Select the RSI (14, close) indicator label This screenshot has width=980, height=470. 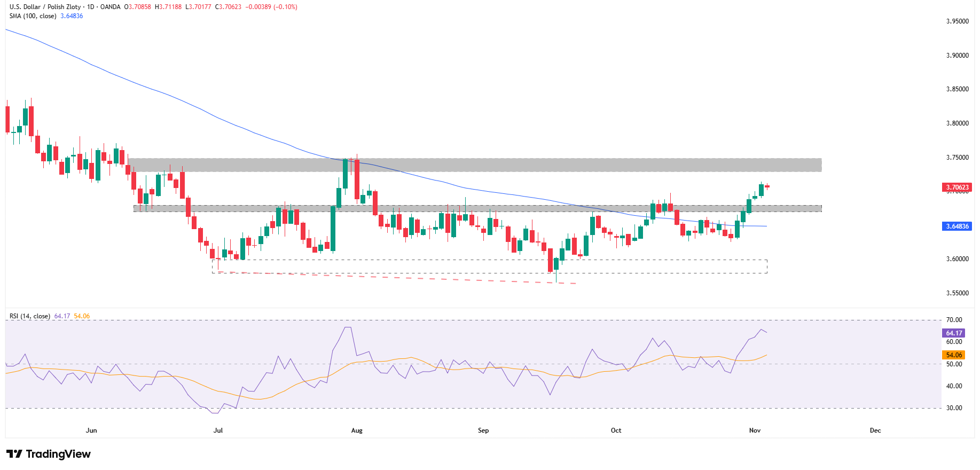click(x=30, y=316)
